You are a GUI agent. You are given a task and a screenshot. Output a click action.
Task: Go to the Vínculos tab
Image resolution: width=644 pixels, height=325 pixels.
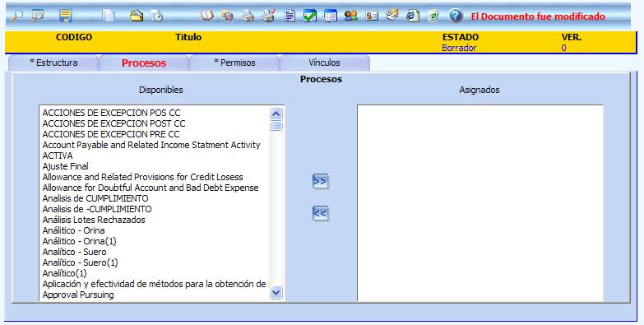pos(324,63)
